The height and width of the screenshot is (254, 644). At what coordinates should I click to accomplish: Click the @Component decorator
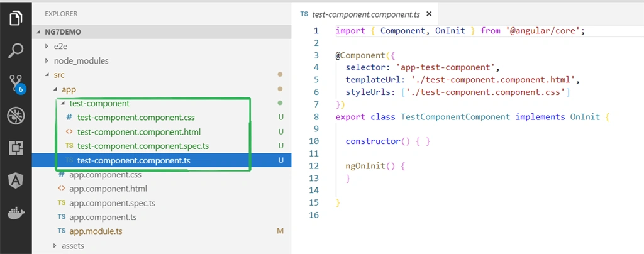(x=360, y=55)
